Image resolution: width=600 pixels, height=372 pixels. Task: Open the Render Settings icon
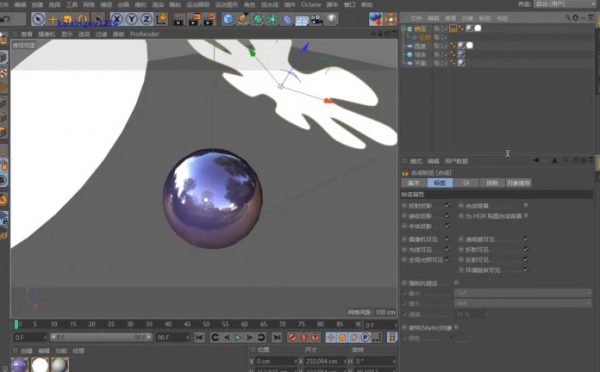(209, 19)
